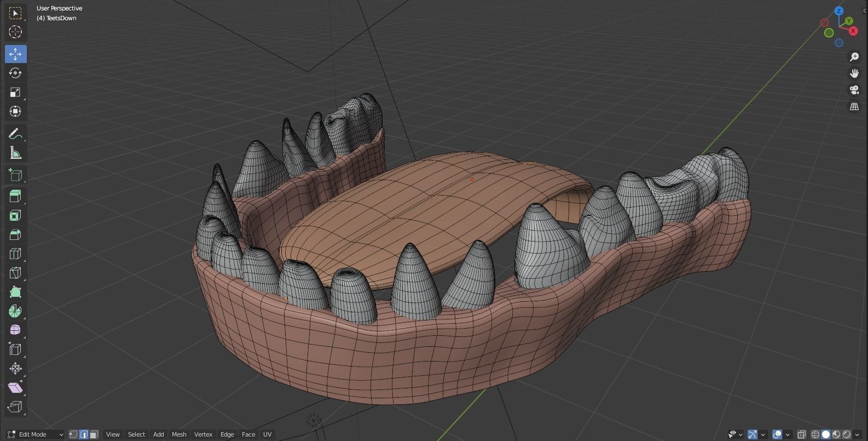Expand the sidebar with the arrow
868x441 pixels.
click(864, 10)
